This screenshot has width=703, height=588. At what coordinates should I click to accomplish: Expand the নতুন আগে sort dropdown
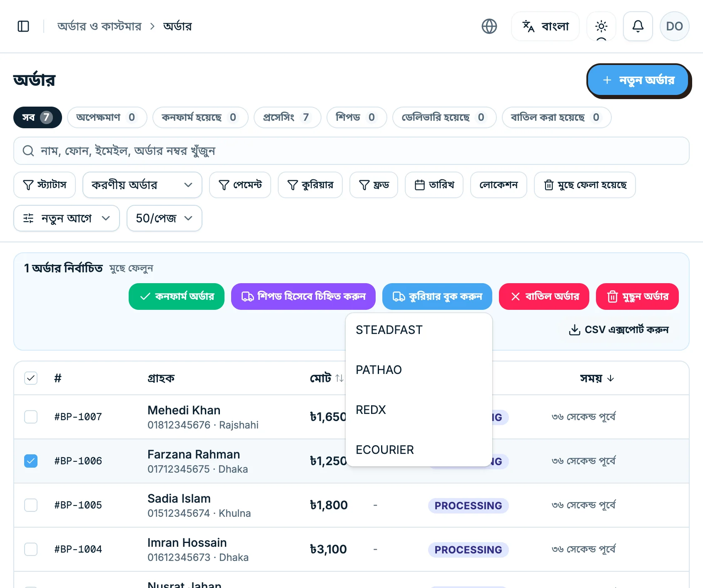click(67, 218)
